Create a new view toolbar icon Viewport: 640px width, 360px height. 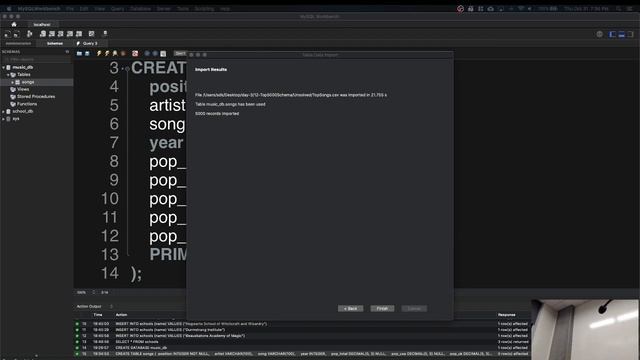[60, 34]
